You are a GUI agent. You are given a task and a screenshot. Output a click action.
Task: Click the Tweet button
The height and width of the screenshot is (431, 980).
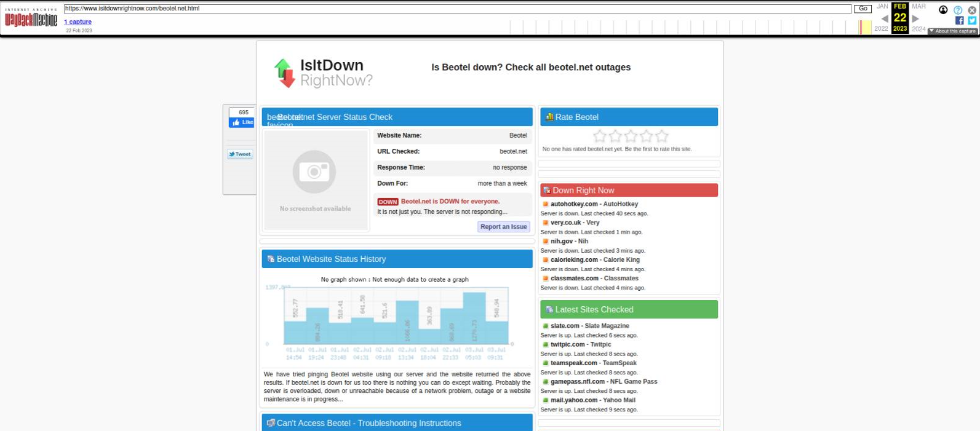point(240,154)
